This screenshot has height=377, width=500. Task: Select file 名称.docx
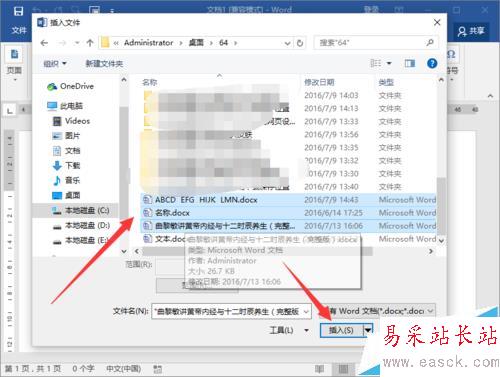point(288,213)
